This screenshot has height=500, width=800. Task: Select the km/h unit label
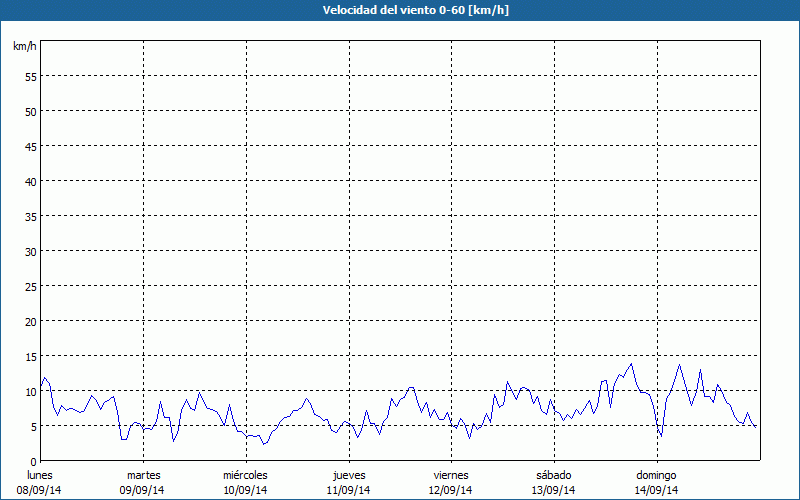point(24,47)
